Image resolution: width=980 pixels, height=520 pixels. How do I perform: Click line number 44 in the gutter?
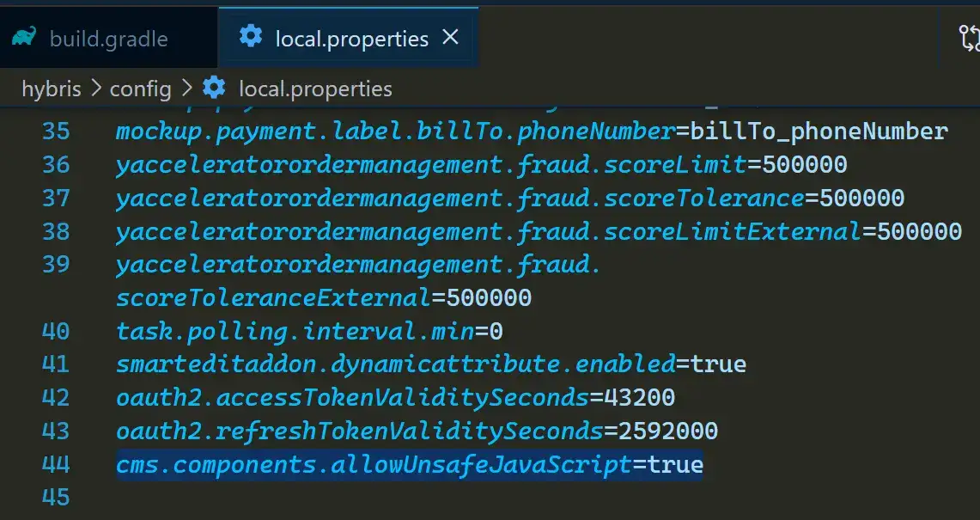pyautogui.click(x=56, y=465)
